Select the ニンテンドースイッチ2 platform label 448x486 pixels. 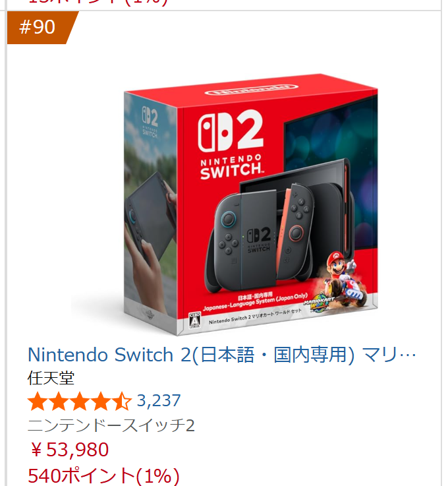click(x=111, y=425)
